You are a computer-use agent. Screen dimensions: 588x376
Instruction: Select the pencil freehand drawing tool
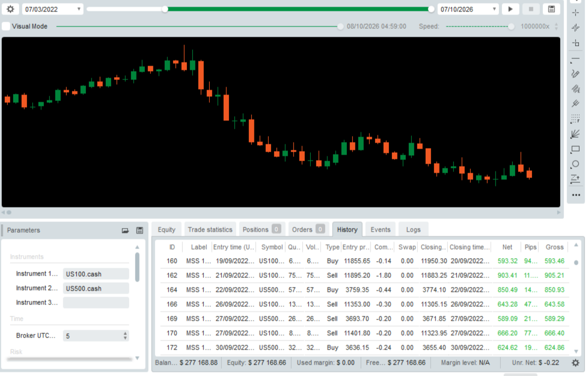point(575,73)
